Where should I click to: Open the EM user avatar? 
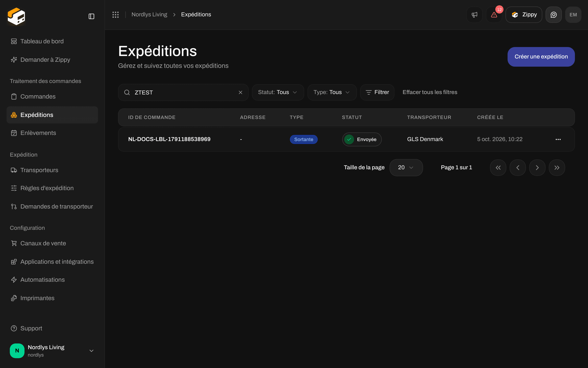pos(573,15)
